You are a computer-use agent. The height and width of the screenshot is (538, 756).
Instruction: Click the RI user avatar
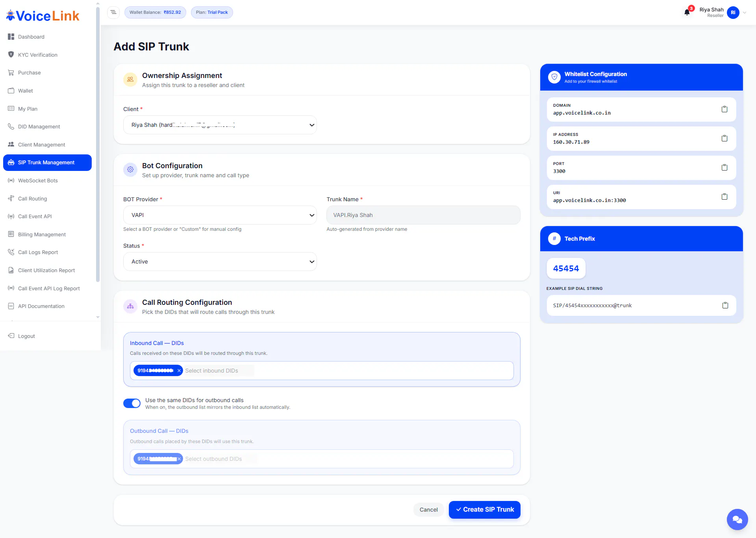click(733, 12)
